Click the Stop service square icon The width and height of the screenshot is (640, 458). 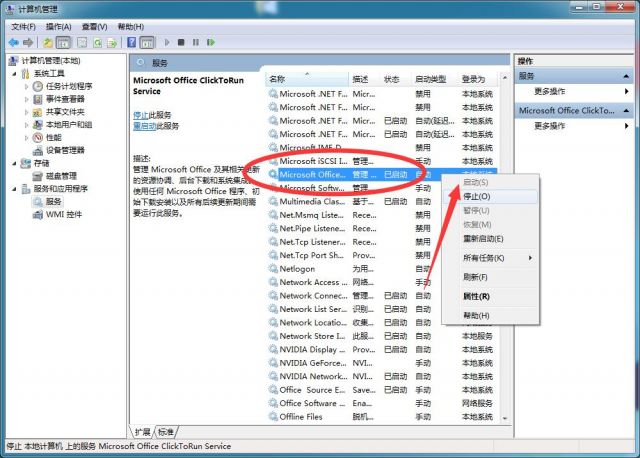point(181,42)
